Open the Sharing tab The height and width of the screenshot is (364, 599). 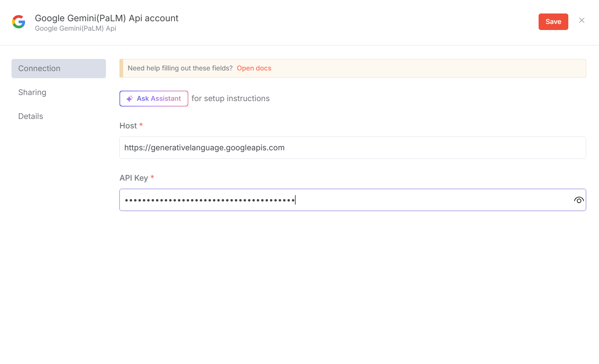[32, 92]
